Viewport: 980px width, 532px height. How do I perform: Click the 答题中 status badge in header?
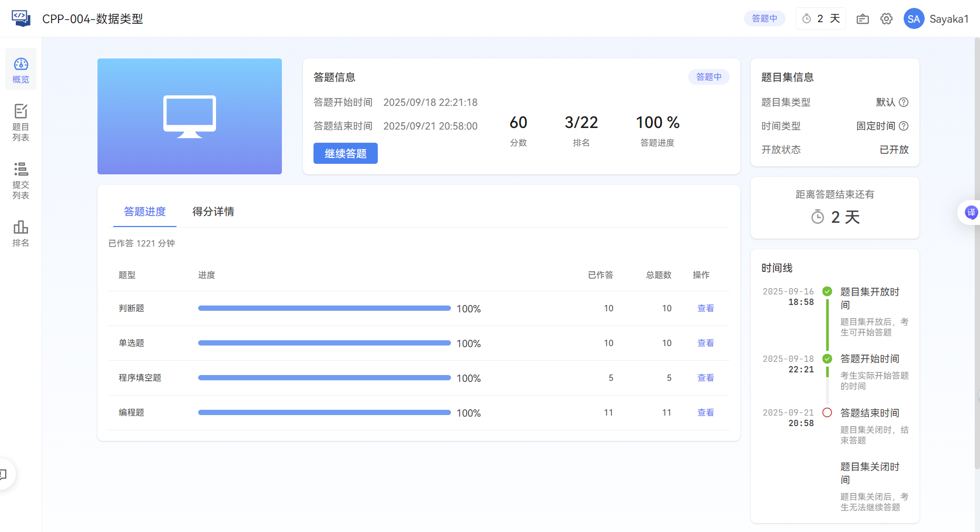point(765,18)
